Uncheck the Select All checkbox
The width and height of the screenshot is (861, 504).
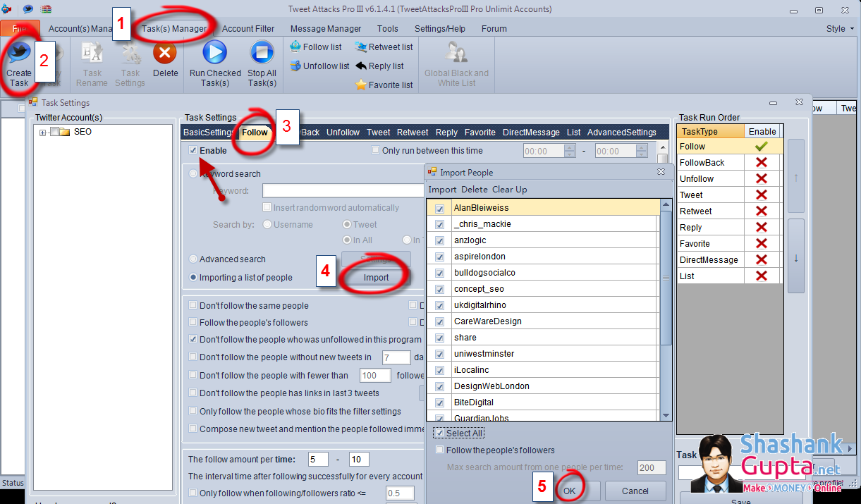pos(440,434)
